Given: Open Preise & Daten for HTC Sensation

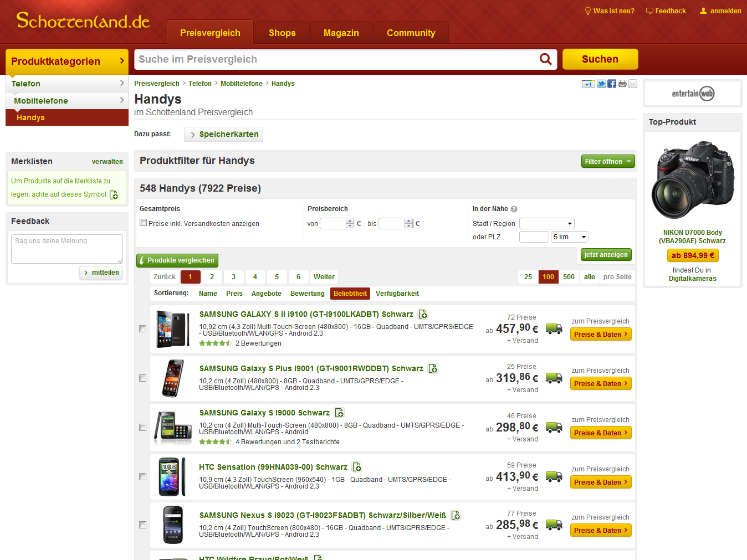Looking at the screenshot, I should click(601, 482).
